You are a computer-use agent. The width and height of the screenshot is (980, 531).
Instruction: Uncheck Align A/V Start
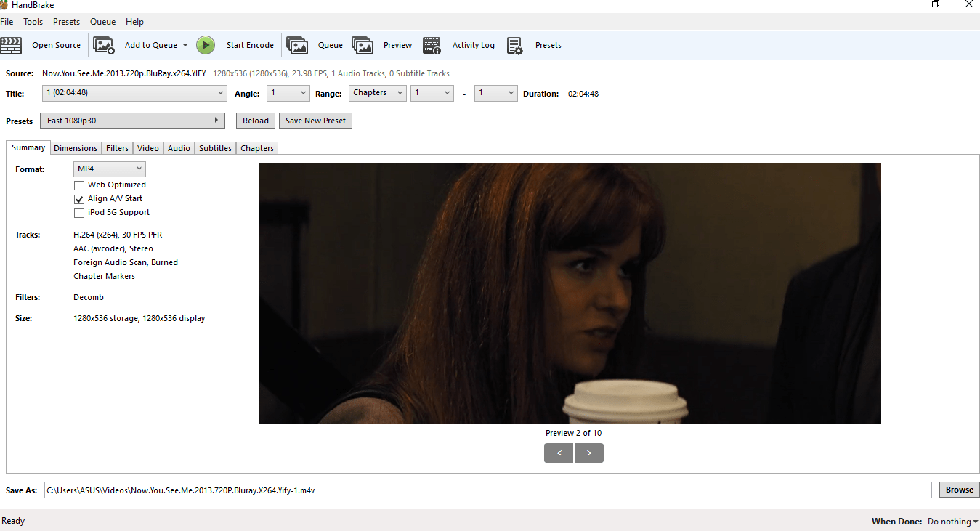point(79,198)
